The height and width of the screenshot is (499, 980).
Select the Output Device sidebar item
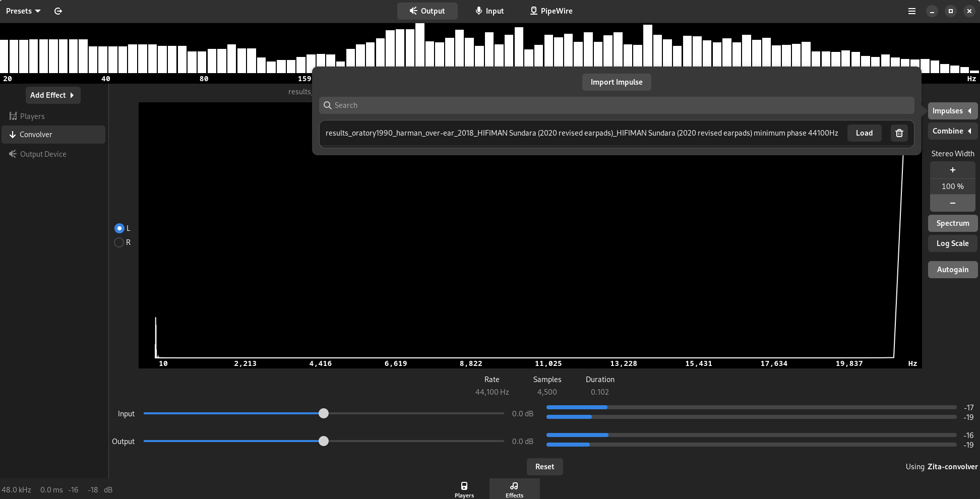pos(42,154)
